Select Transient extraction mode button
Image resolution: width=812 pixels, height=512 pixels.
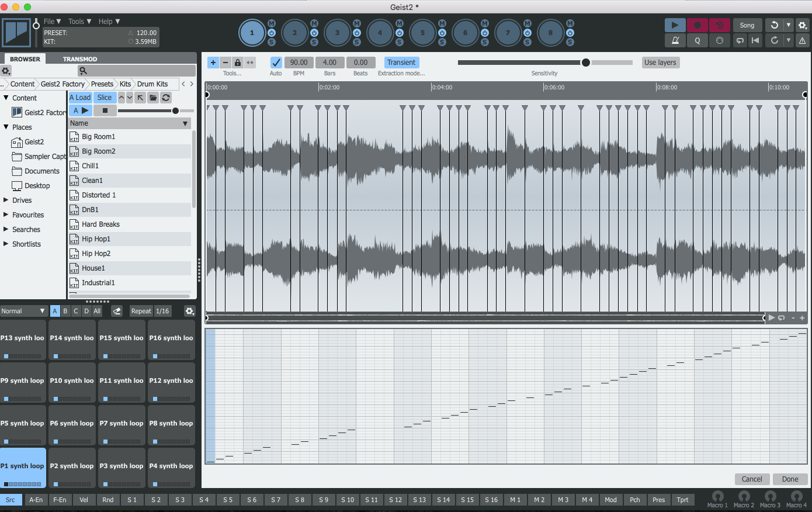coord(401,63)
